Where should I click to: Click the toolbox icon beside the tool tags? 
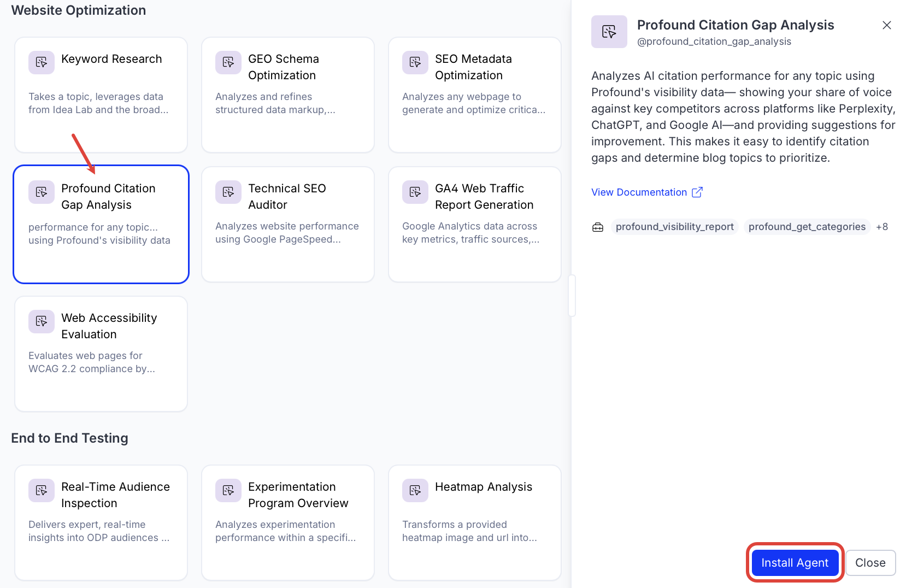point(598,227)
